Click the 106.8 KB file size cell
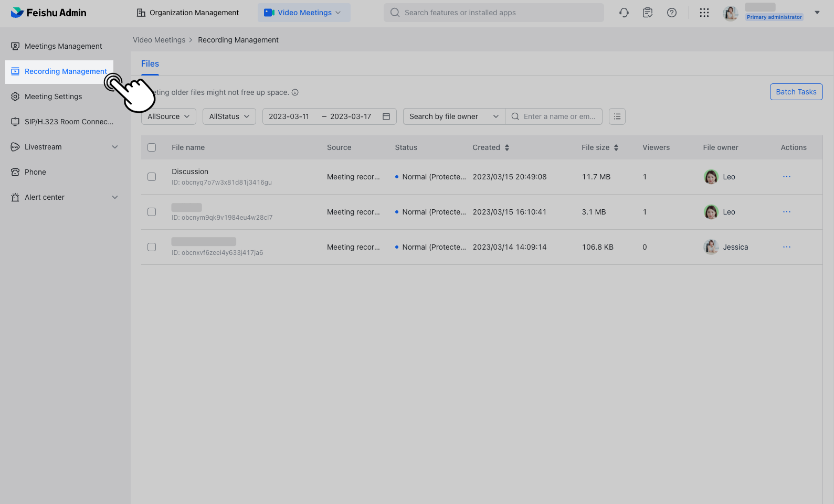Image resolution: width=834 pixels, height=504 pixels. [598, 247]
